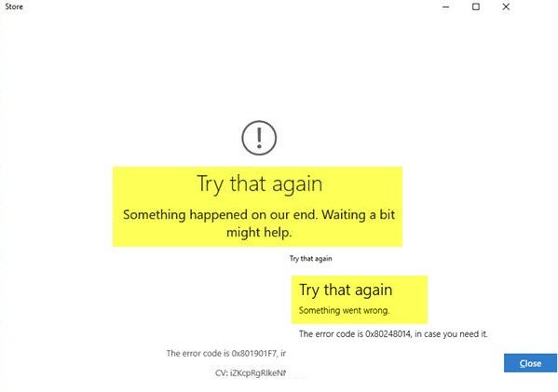Select the largest "Try that again" heading
The image size is (558, 392).
259,184
